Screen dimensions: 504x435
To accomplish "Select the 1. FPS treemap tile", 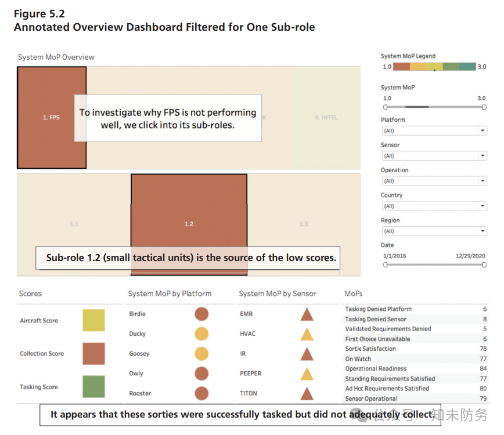I will click(52, 118).
